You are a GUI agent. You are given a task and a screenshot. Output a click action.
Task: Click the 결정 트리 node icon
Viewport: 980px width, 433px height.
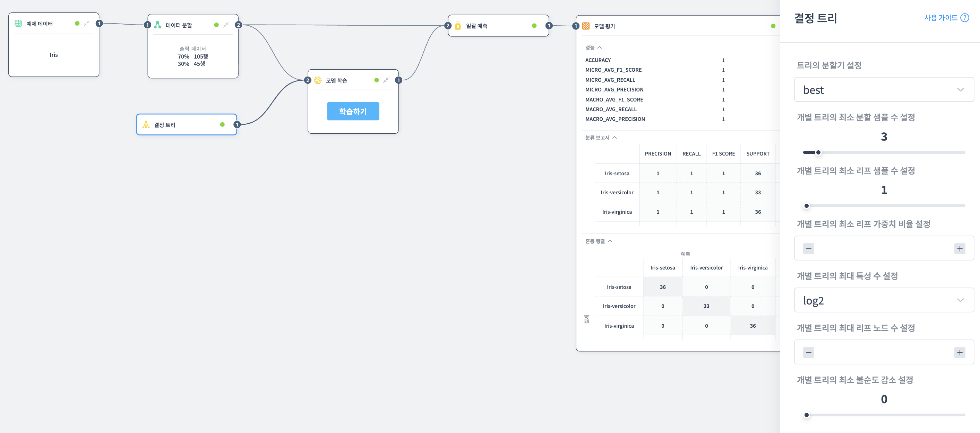[146, 125]
